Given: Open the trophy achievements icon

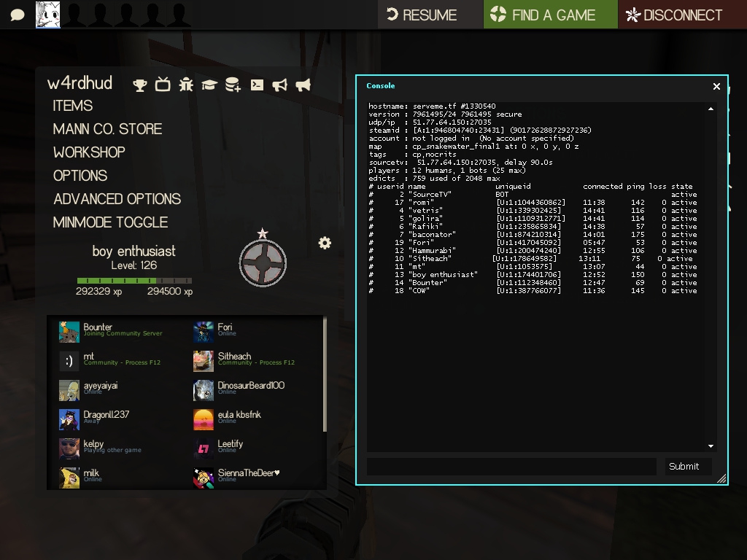Looking at the screenshot, I should click(x=139, y=85).
